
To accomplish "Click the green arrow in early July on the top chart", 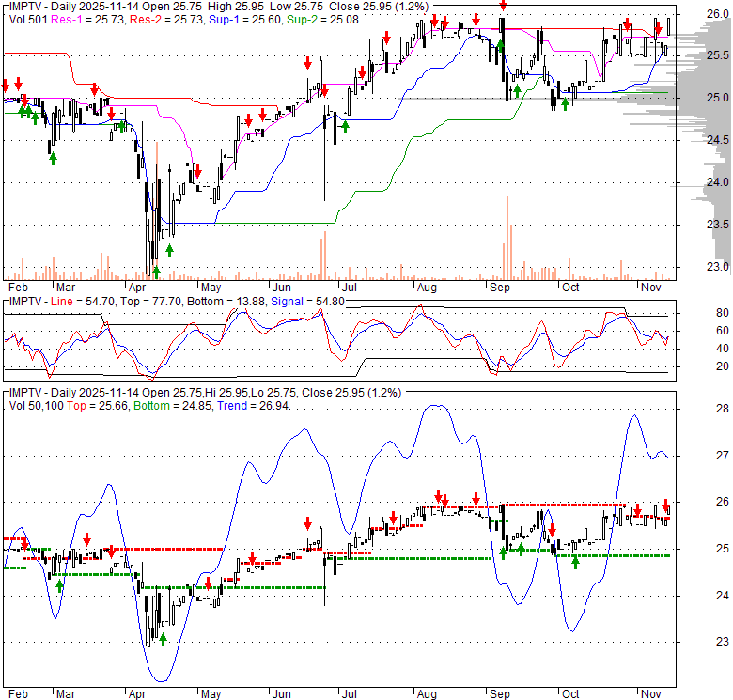I will click(345, 125).
